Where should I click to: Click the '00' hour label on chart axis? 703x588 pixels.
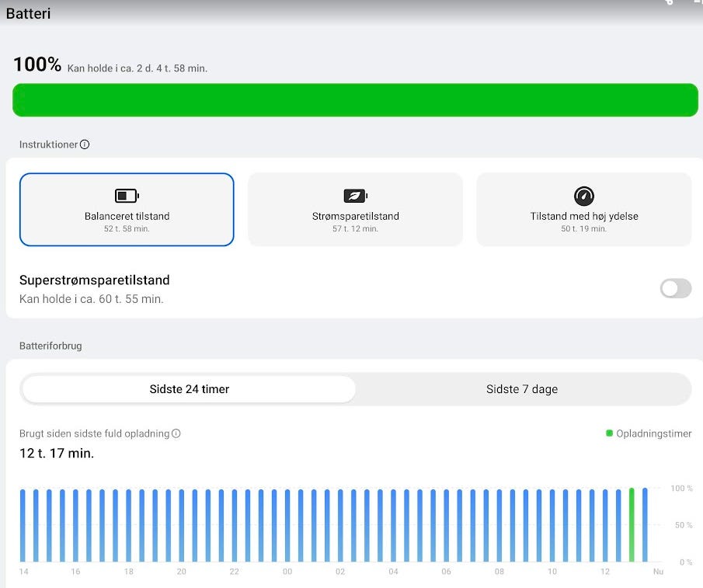pyautogui.click(x=287, y=572)
